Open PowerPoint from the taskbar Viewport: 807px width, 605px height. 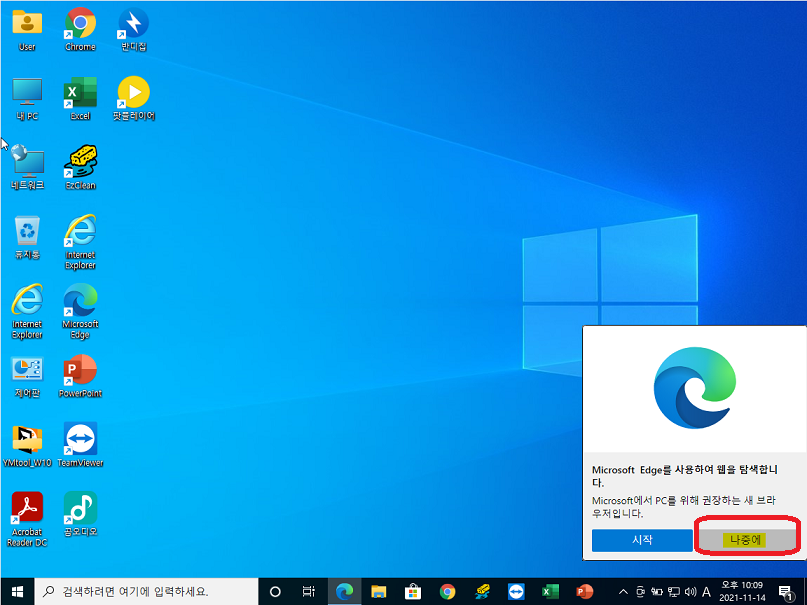(585, 592)
